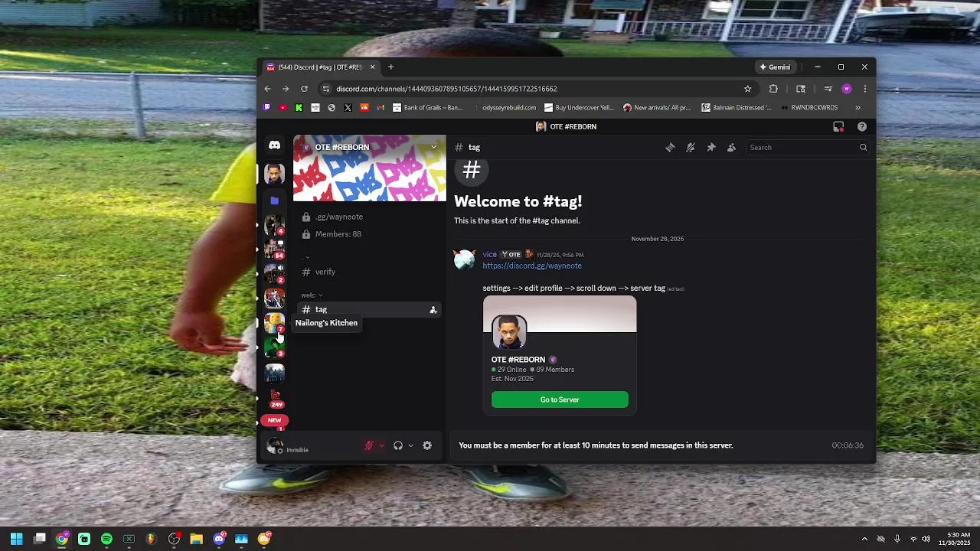Open Discord direct messages home icon
Image resolution: width=980 pixels, height=551 pixels.
pos(274,145)
